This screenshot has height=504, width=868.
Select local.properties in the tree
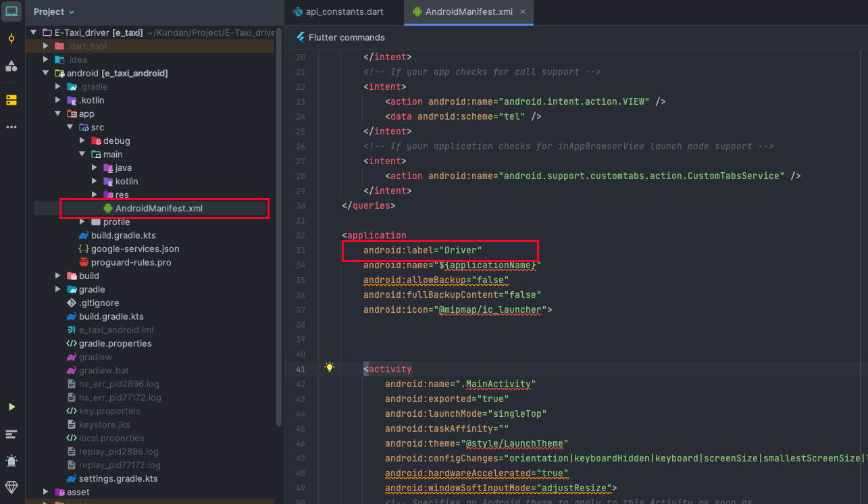coord(111,438)
